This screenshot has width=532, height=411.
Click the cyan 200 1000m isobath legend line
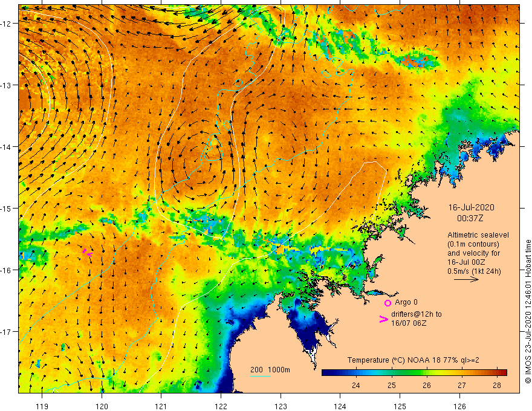click(x=260, y=376)
